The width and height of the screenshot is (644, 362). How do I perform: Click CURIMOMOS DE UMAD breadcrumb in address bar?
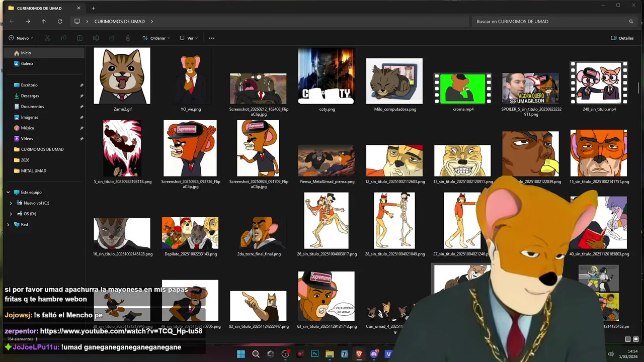(x=119, y=22)
